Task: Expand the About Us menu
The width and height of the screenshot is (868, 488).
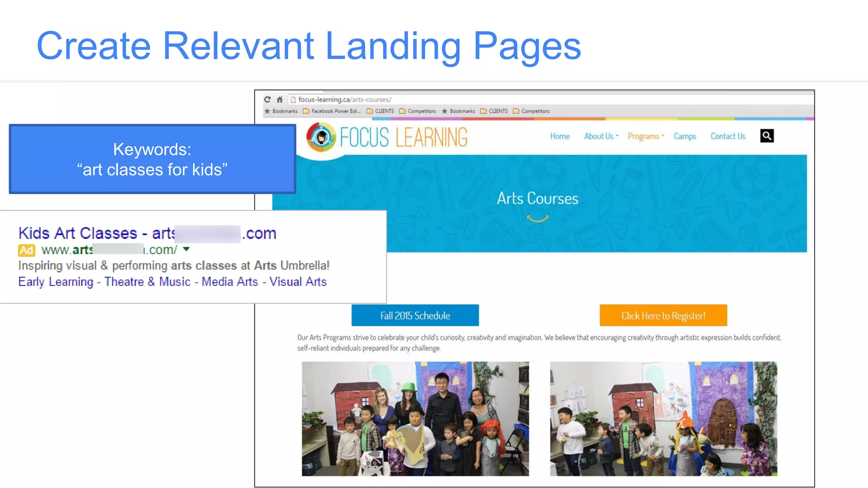Action: coord(601,136)
